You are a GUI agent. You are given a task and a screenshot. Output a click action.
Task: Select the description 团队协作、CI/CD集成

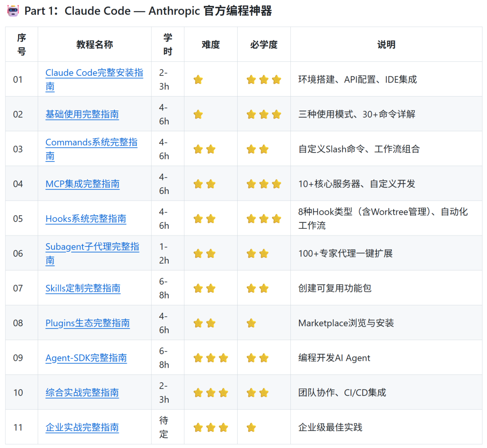pyautogui.click(x=342, y=393)
